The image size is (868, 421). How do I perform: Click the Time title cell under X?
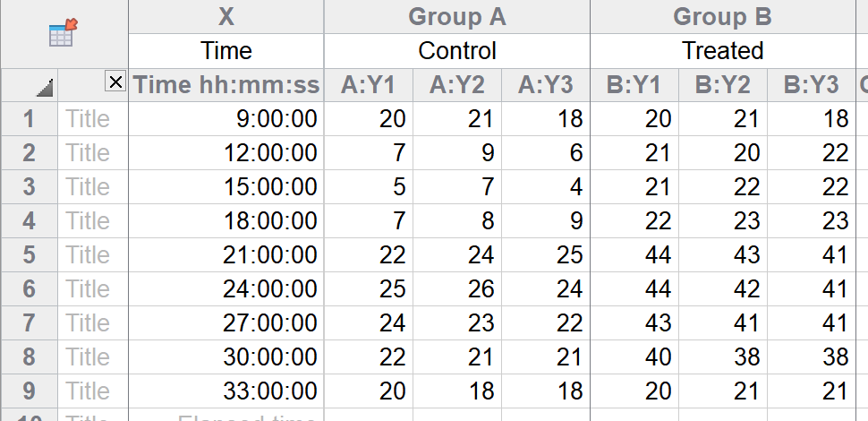pyautogui.click(x=226, y=51)
